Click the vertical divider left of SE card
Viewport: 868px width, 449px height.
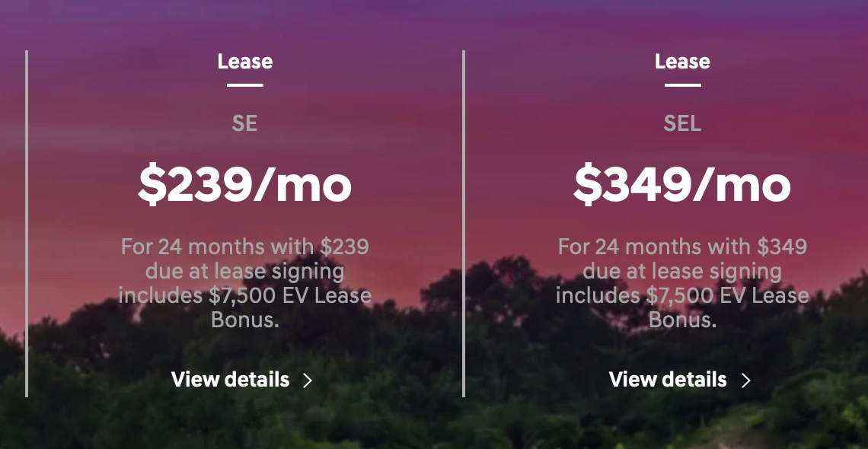[27, 224]
